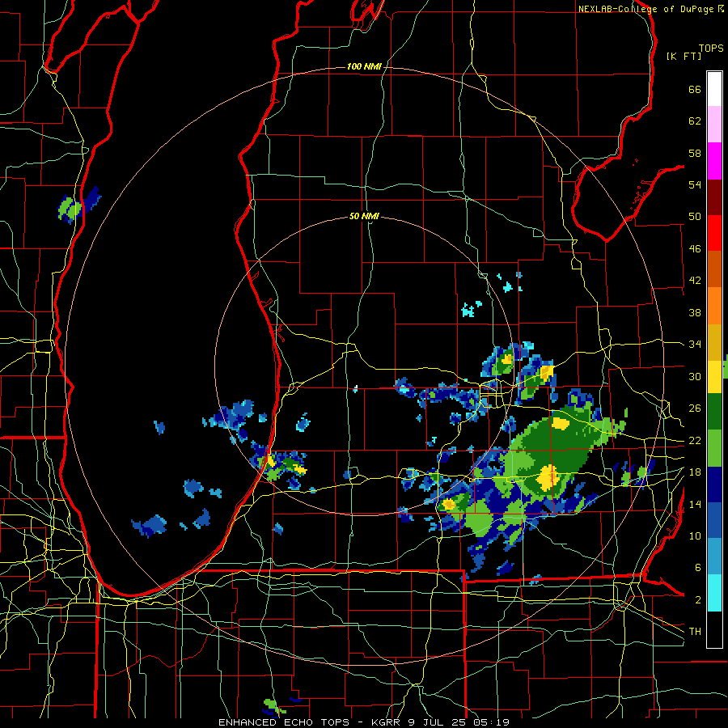Click the 9 JUL 25 date stamp
728x728 pixels.
pos(437,722)
